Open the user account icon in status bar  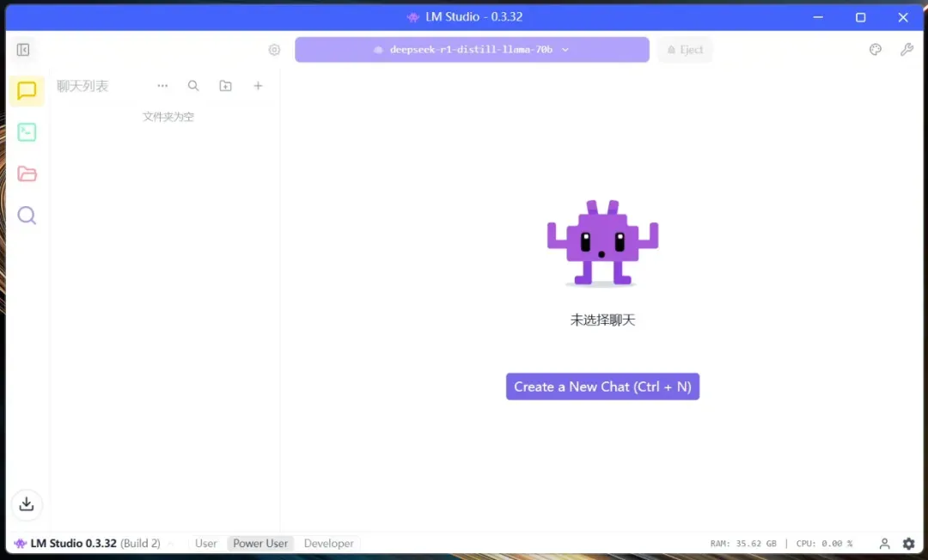pos(884,544)
